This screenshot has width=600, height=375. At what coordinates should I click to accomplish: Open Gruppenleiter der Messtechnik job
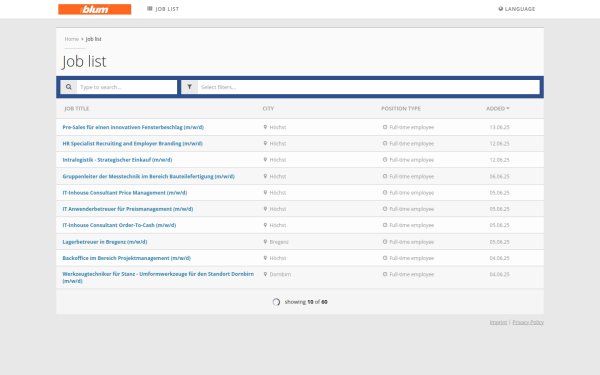pyautogui.click(x=148, y=176)
